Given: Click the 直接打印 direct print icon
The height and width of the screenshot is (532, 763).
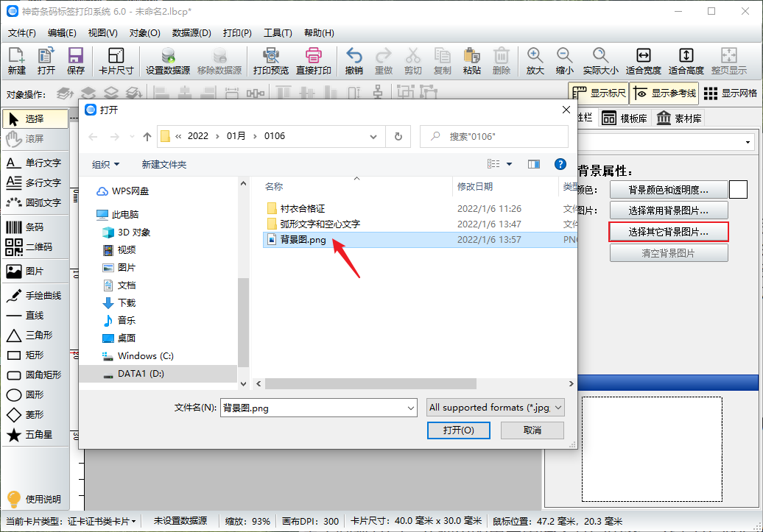Looking at the screenshot, I should click(314, 61).
